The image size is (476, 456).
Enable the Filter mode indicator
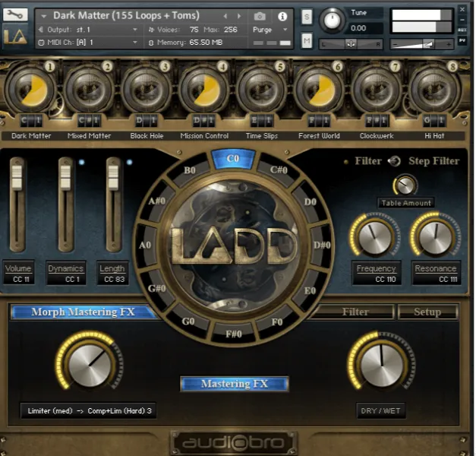(346, 162)
